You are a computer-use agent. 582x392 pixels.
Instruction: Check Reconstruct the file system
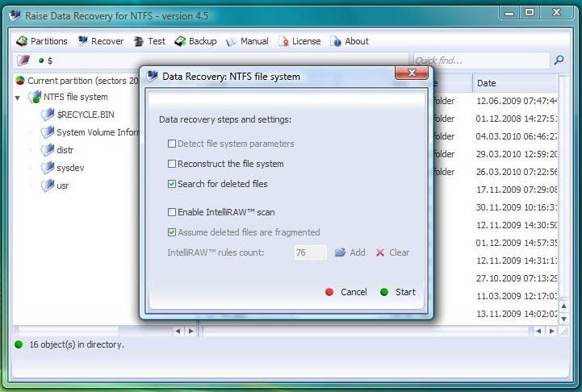171,164
